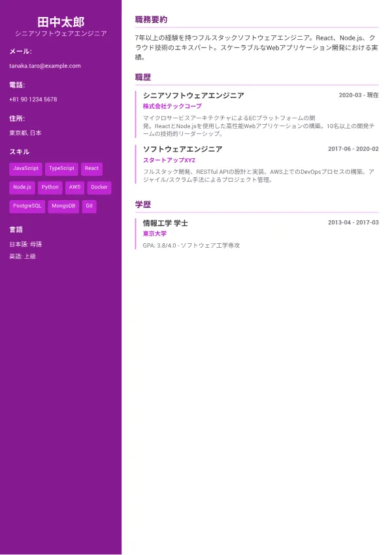
Task: Click the 学歴 section heading
Action: coord(143,205)
